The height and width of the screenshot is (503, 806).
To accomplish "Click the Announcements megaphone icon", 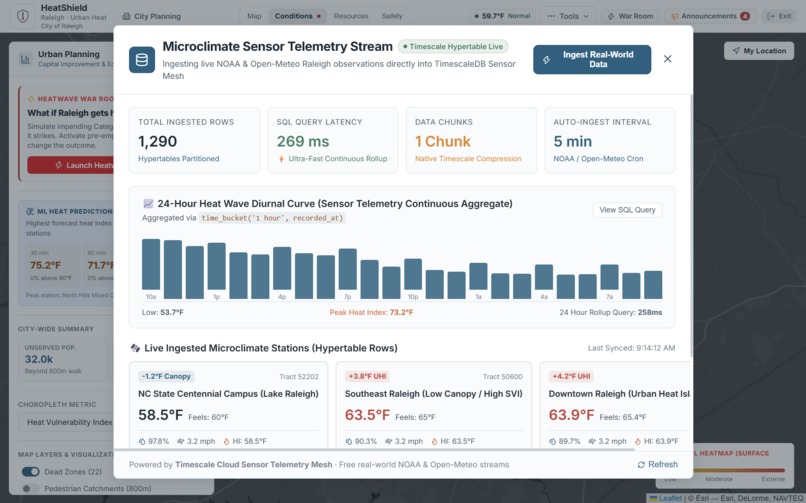I will click(674, 16).
